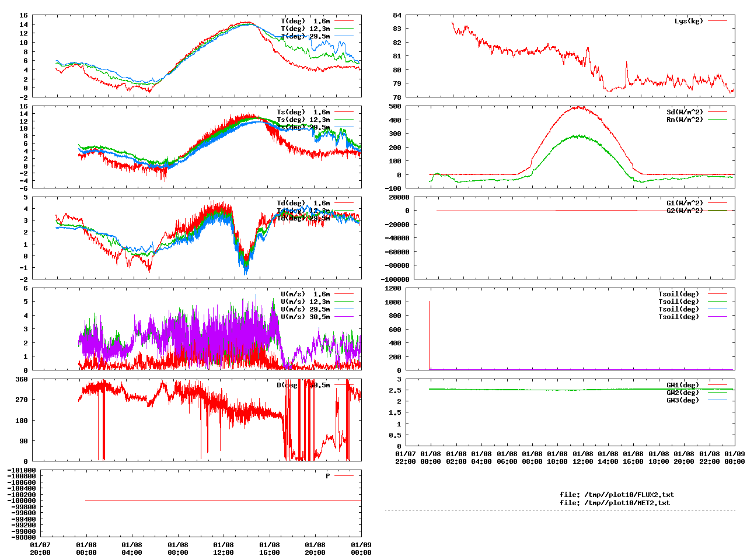Select the 'Ts(deg) 12.3m' legend label
747x560 pixels.
[x=303, y=120]
